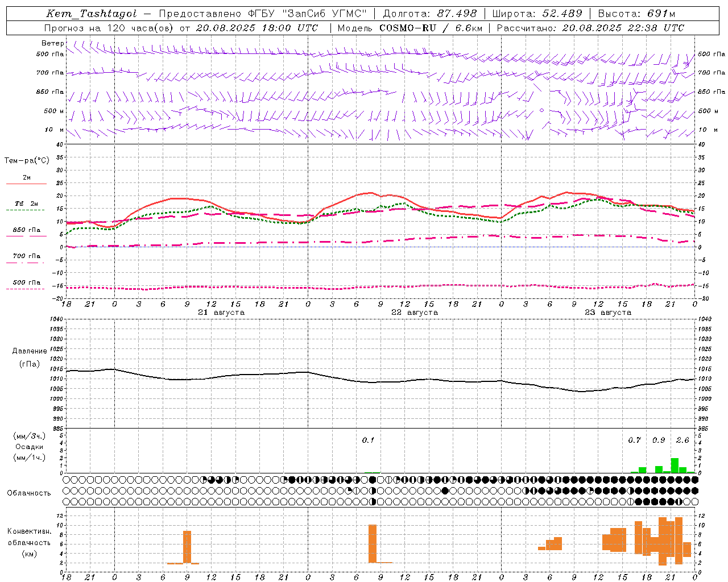Image resolution: width=728 pixels, height=582 pixels.
Task: Click the solid line sample under '2м' legend
Action: (x=26, y=184)
